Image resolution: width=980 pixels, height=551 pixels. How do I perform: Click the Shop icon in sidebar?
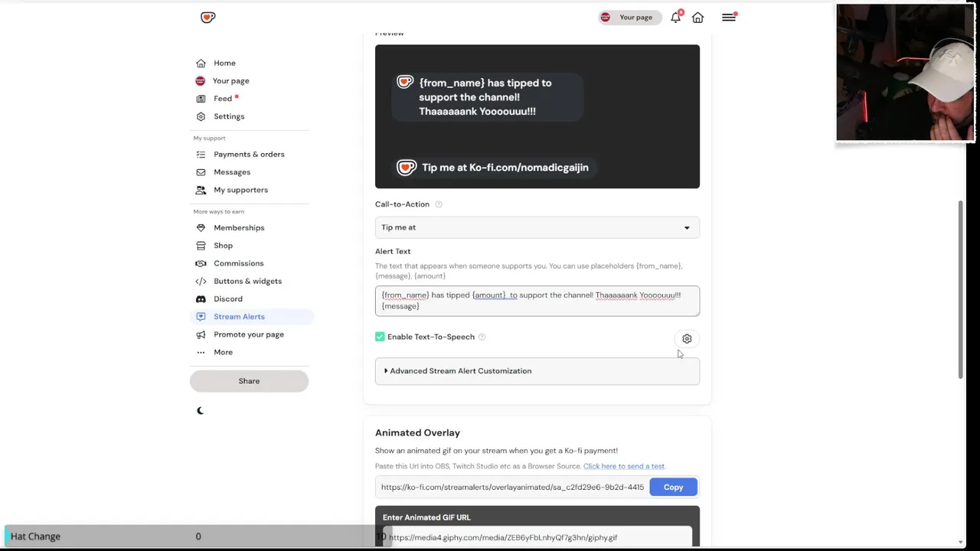(x=201, y=246)
